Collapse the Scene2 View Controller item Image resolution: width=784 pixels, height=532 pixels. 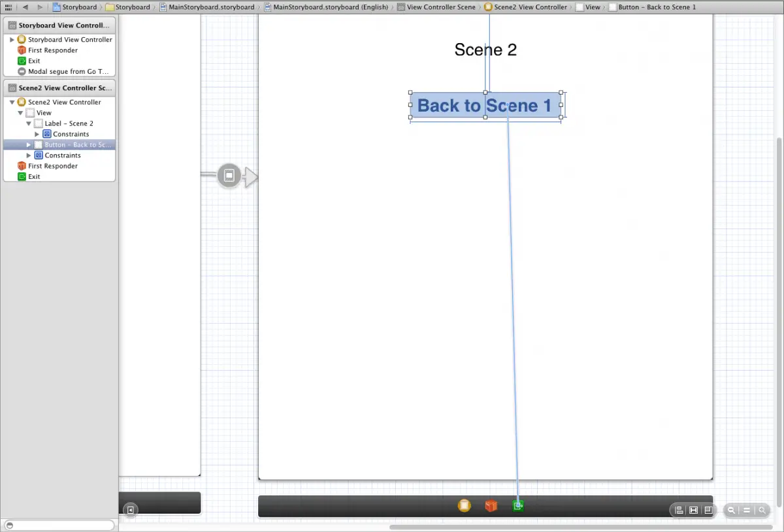[x=12, y=102]
